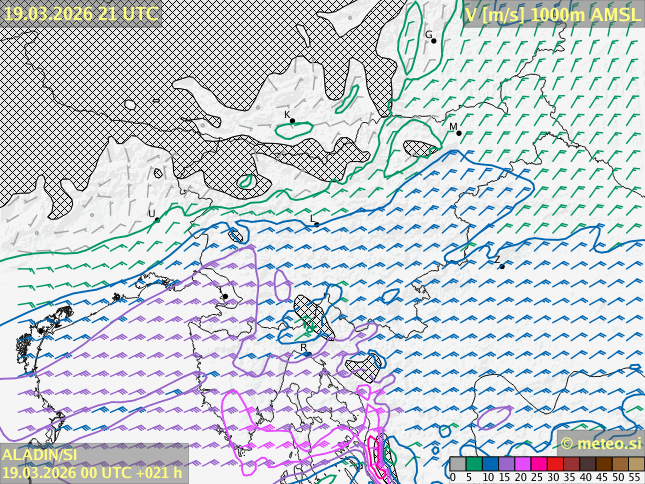This screenshot has height=484, width=645.
Task: Click the 19.03.2026 21 UTC timestamp
Action: pyautogui.click(x=80, y=13)
